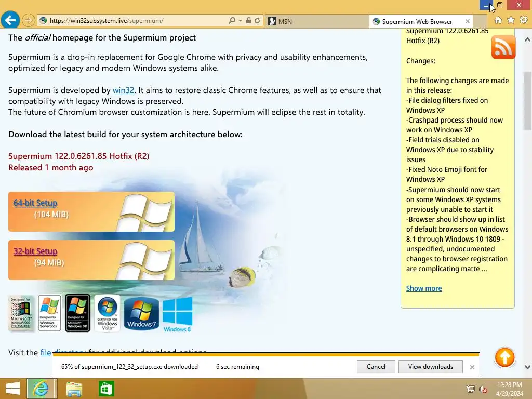Download the 64-bit Setup link
Viewport: 532px width, 399px height.
tap(35, 203)
